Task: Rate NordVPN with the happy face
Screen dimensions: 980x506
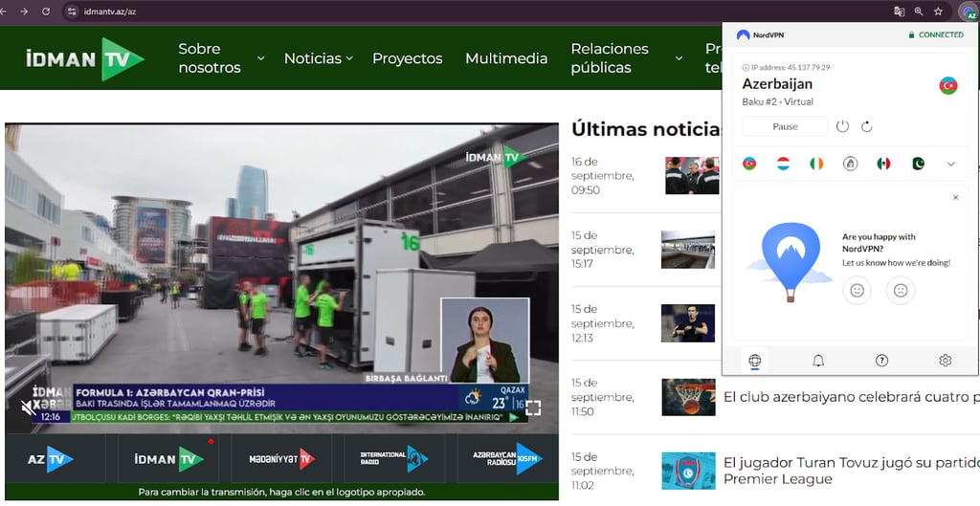Action: click(x=857, y=291)
